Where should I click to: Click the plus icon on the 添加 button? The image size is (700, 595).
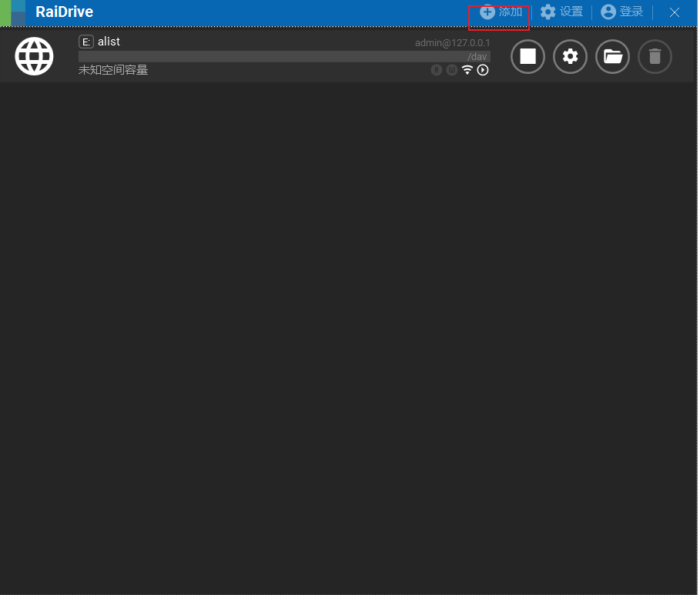(x=486, y=12)
